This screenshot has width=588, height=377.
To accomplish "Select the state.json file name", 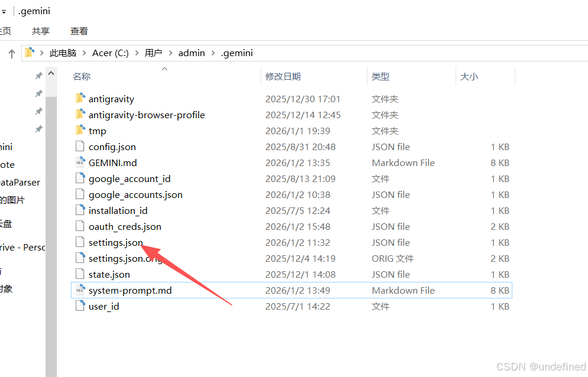I will (109, 274).
